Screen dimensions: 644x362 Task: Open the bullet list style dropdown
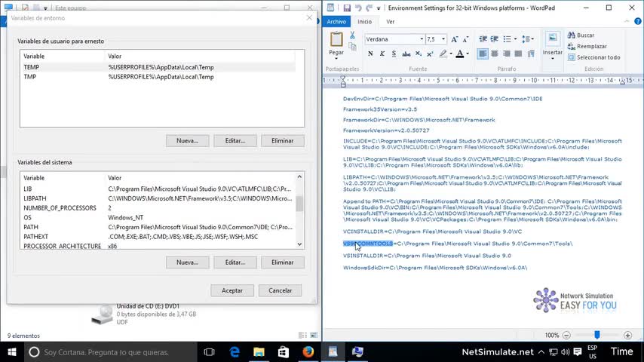click(x=516, y=39)
